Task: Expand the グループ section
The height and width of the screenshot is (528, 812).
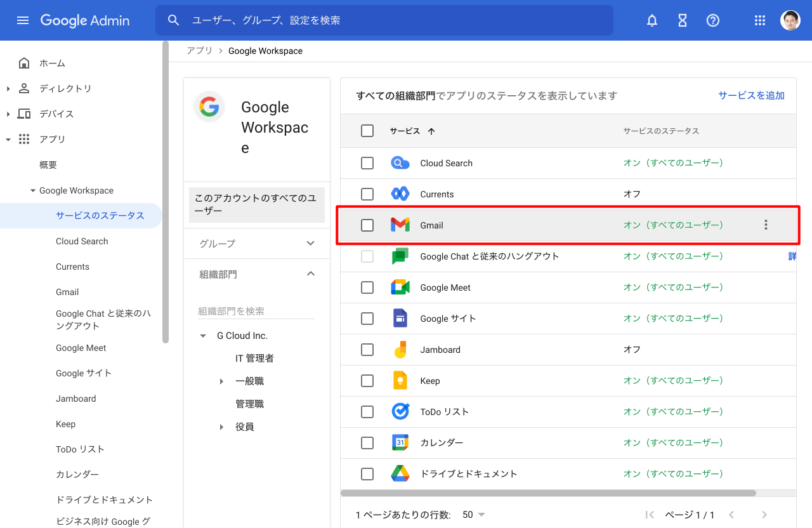Action: [x=311, y=243]
